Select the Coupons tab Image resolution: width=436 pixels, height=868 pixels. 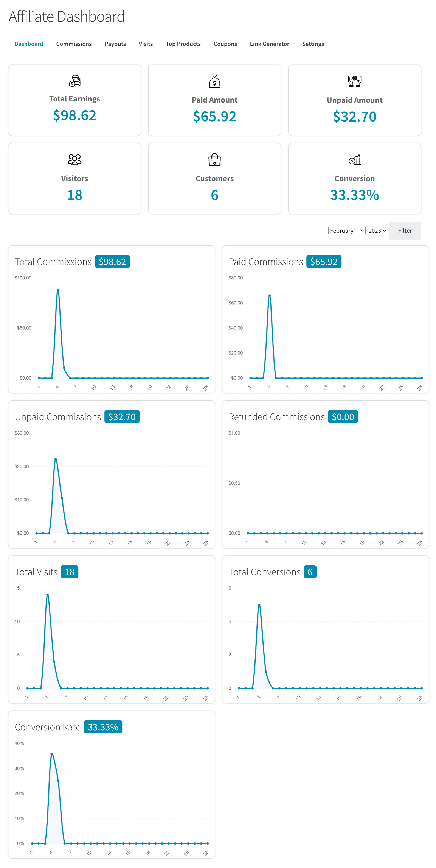click(225, 44)
